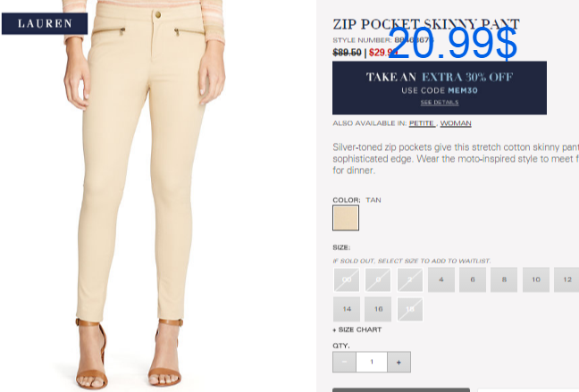Viewport: 579px width, 392px height.
Task: Open the Woman version link
Action: [456, 123]
